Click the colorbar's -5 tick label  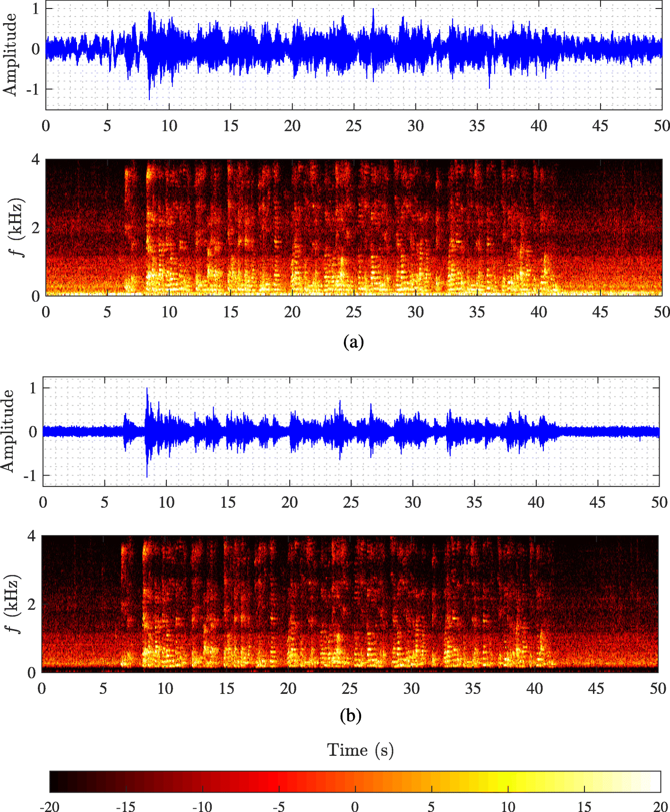point(279,806)
